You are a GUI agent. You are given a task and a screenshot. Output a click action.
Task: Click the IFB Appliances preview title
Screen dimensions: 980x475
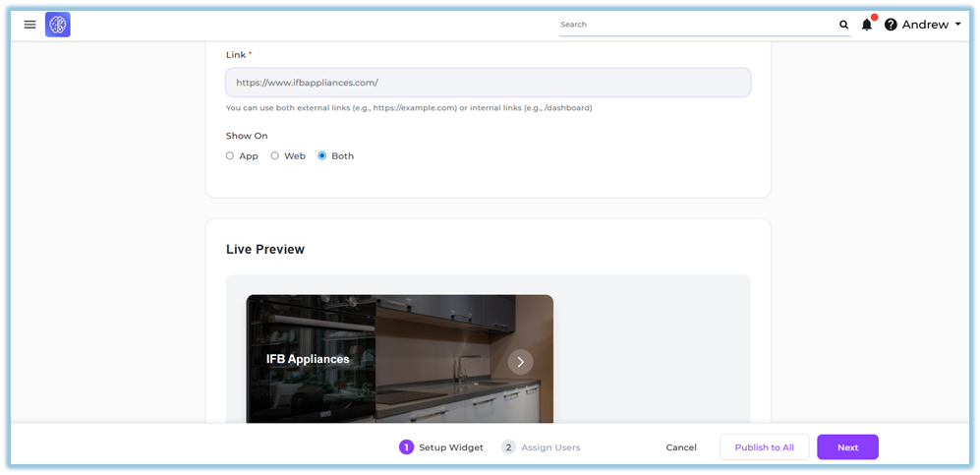[308, 359]
